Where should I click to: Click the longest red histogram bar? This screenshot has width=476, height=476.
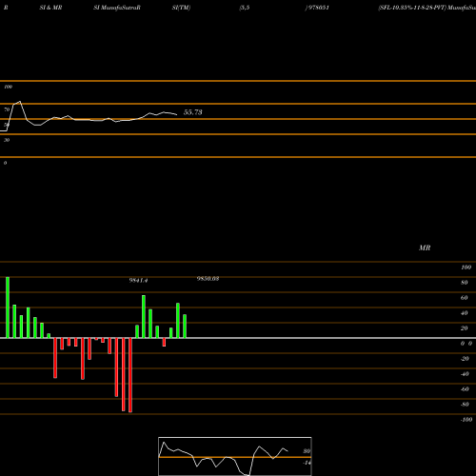tap(130, 375)
